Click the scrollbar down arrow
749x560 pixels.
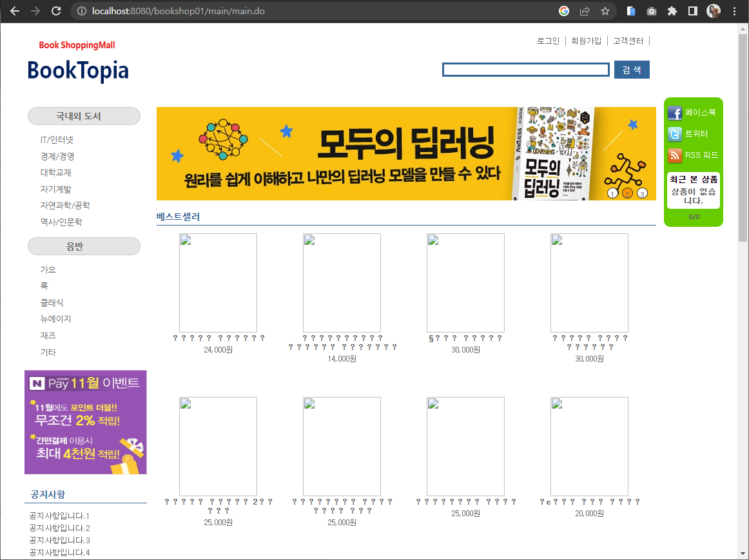(743, 554)
